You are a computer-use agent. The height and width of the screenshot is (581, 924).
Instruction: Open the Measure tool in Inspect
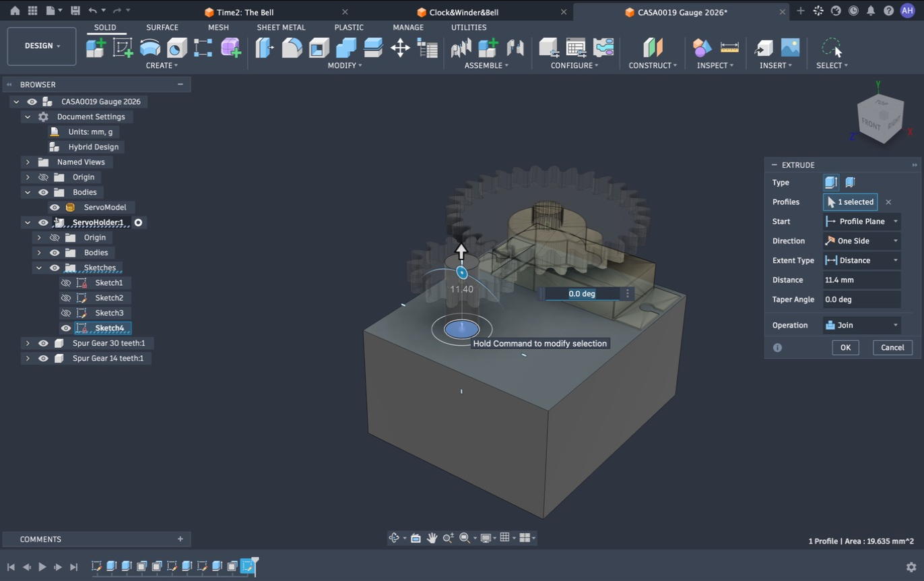729,48
